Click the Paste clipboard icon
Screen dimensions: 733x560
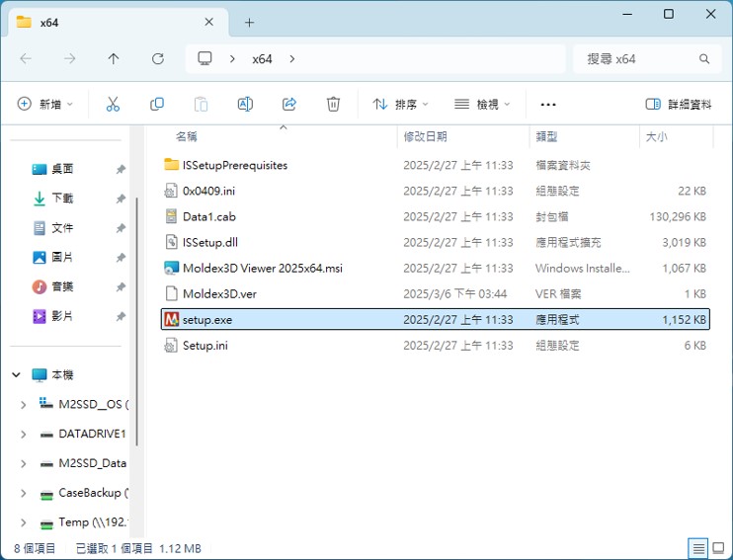pyautogui.click(x=201, y=104)
